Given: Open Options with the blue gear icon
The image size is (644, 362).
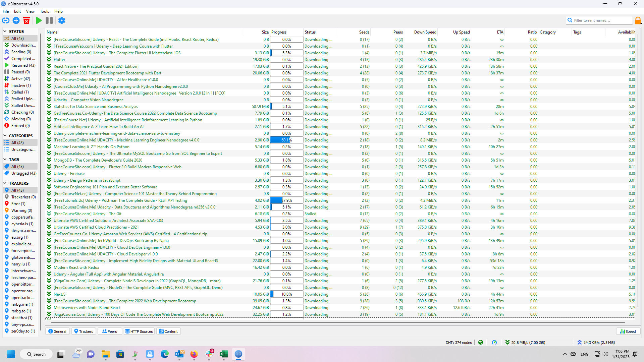Looking at the screenshot, I should click(x=62, y=20).
